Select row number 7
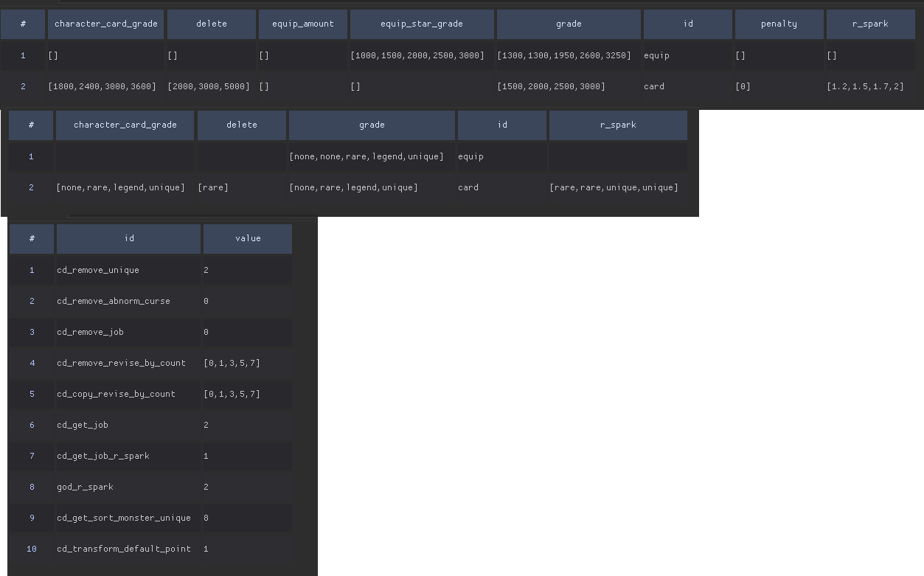924x576 pixels. 32,456
